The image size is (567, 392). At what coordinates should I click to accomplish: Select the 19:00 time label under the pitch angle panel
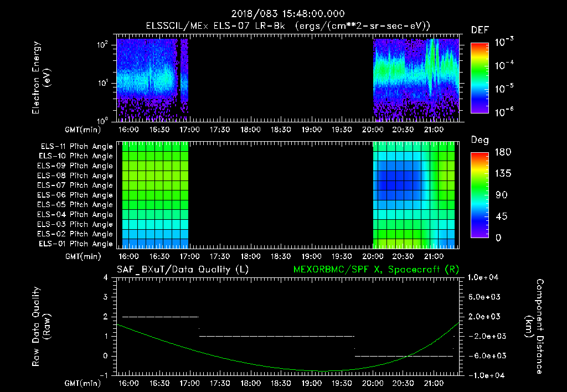point(311,256)
